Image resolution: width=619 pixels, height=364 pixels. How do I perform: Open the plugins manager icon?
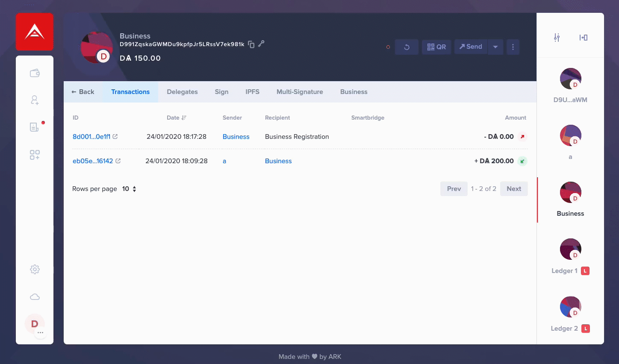point(35,155)
